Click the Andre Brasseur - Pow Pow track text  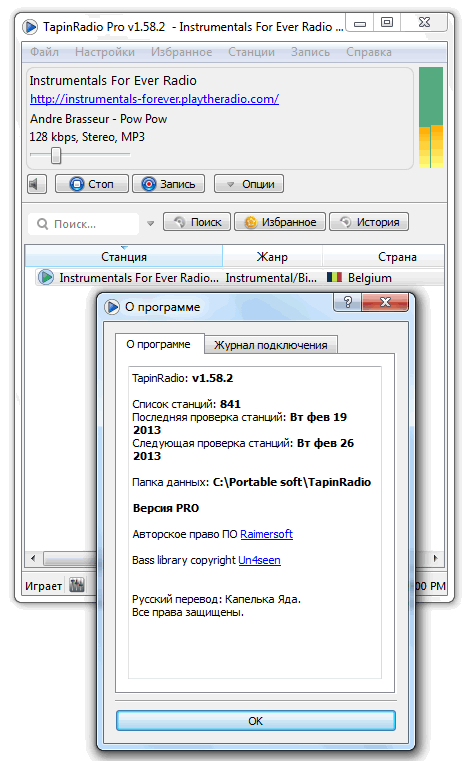pos(99,119)
